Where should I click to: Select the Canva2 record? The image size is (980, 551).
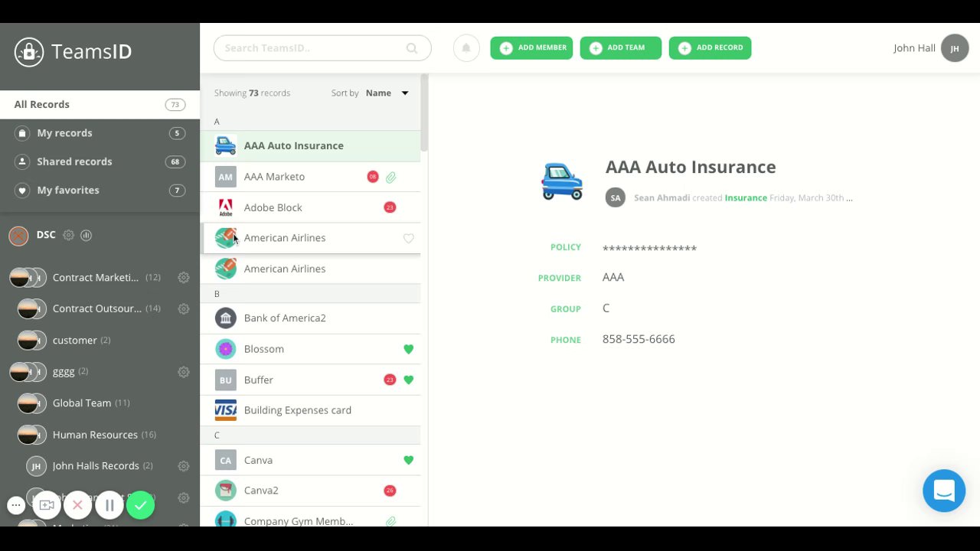point(310,491)
